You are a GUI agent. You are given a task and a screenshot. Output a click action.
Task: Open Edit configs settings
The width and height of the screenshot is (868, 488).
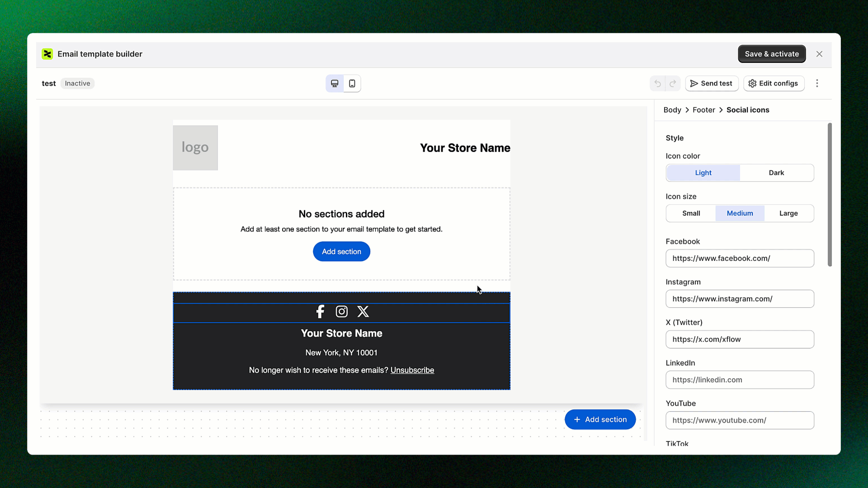click(x=774, y=84)
